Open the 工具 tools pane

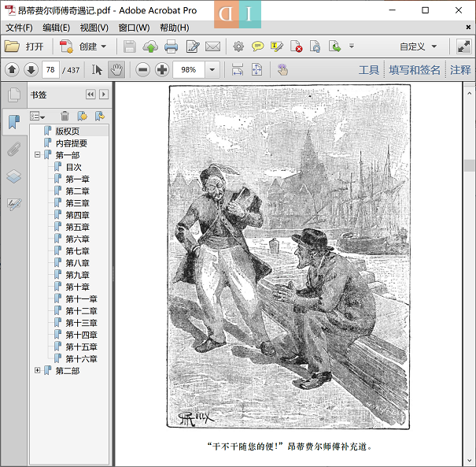click(x=368, y=70)
